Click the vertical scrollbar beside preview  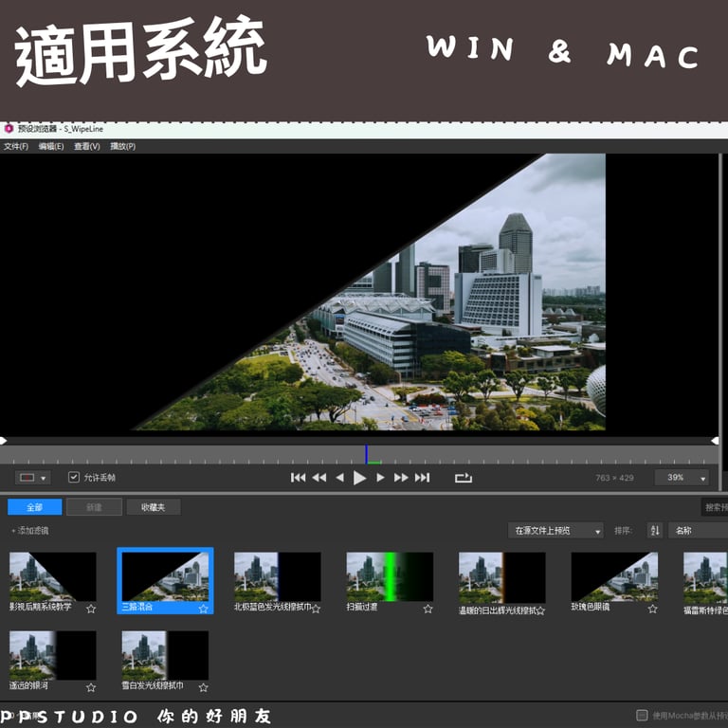(x=720, y=321)
